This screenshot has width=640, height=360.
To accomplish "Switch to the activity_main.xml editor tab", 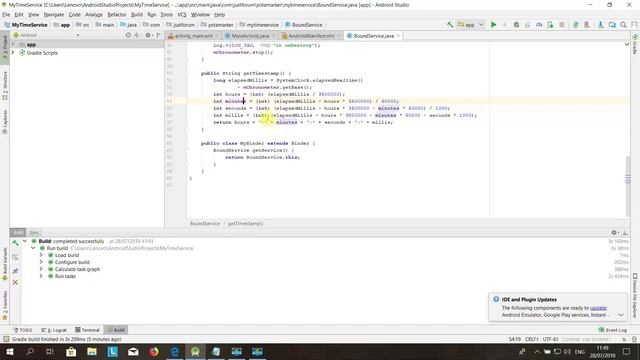I will point(193,36).
